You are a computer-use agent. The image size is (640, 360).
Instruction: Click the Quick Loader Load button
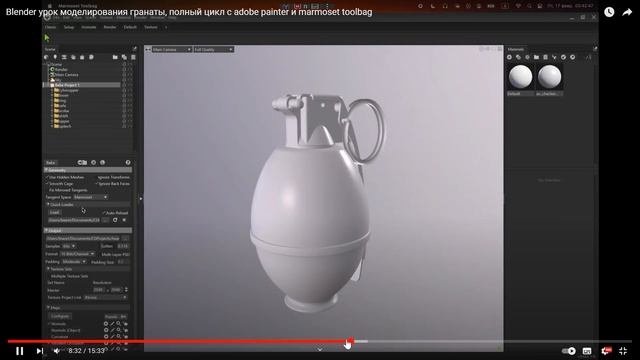pyautogui.click(x=55, y=213)
